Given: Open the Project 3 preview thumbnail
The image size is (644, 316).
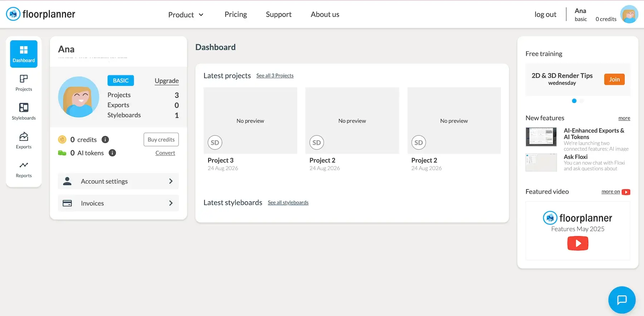Looking at the screenshot, I should pyautogui.click(x=250, y=121).
